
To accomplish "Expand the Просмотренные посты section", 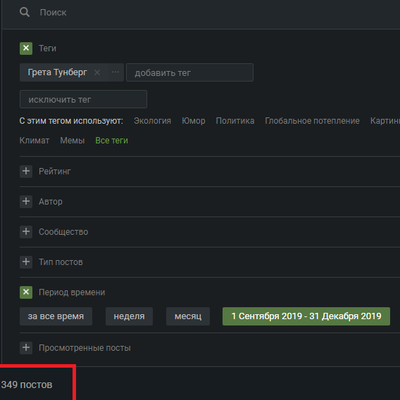I will (x=26, y=348).
